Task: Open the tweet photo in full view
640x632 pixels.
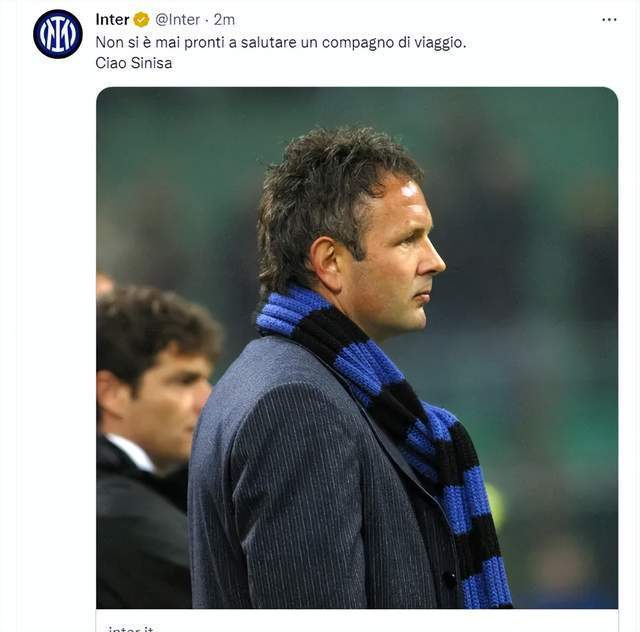Action: point(357,348)
